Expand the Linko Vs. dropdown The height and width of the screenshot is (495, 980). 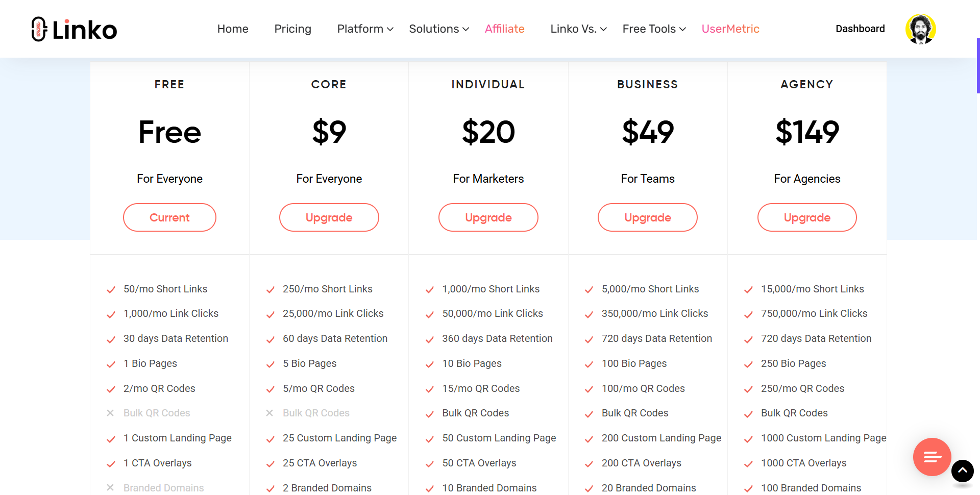coord(578,29)
